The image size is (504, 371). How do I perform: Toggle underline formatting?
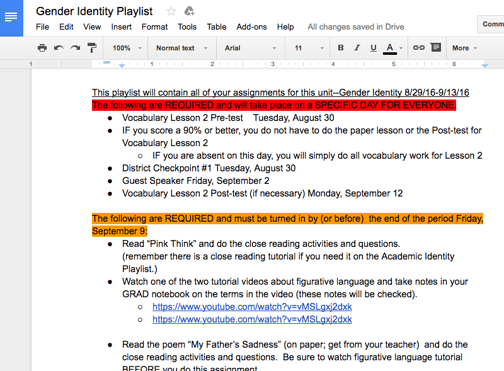pyautogui.click(x=373, y=48)
